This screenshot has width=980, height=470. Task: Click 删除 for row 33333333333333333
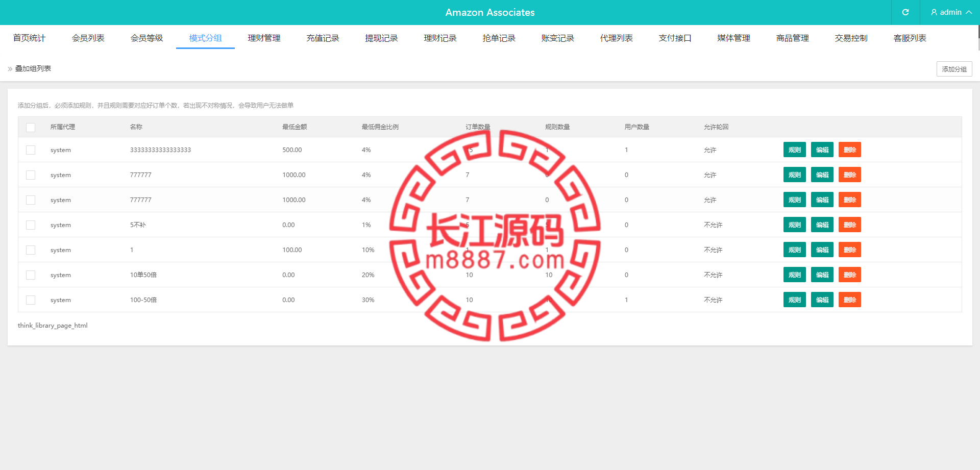click(x=850, y=150)
